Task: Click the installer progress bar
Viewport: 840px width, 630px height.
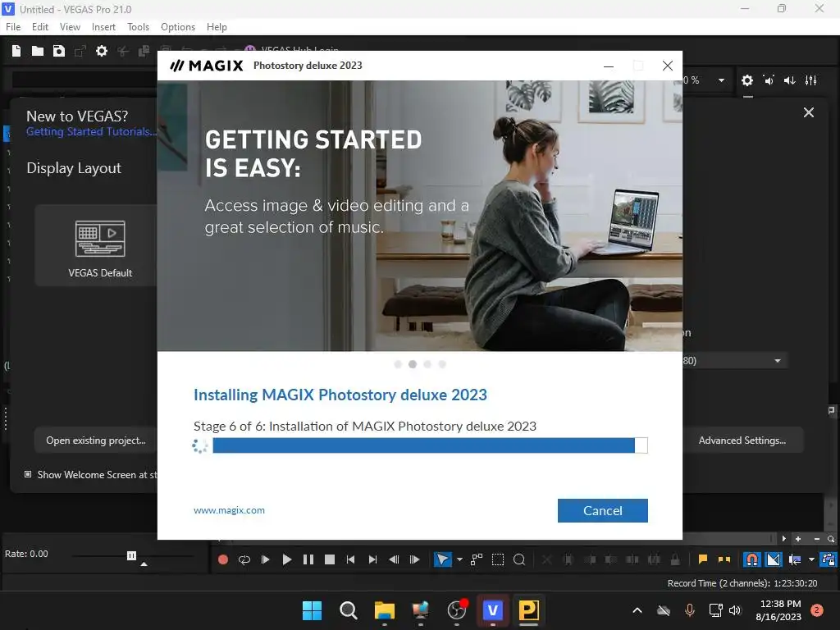Action: (x=430, y=445)
